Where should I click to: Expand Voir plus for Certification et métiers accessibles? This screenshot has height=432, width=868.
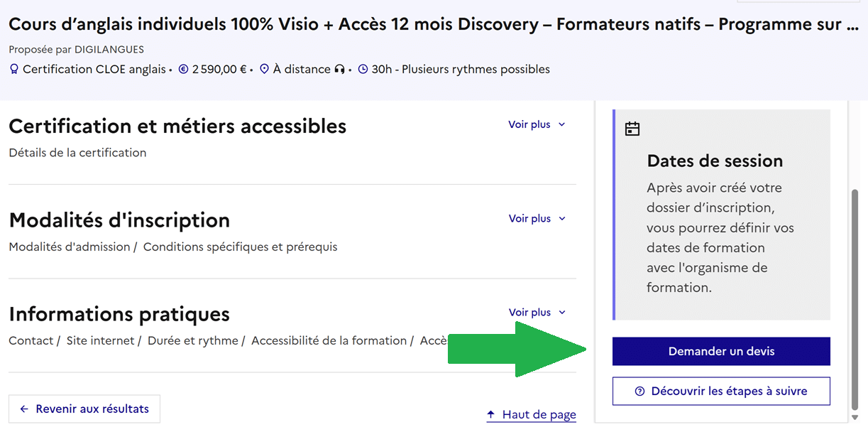[x=537, y=124]
